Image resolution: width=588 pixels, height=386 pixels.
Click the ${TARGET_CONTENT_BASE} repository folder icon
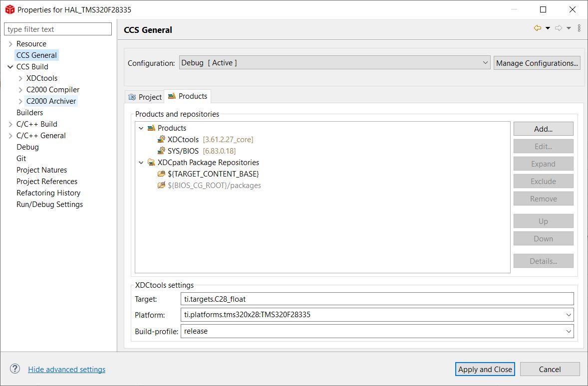[161, 174]
